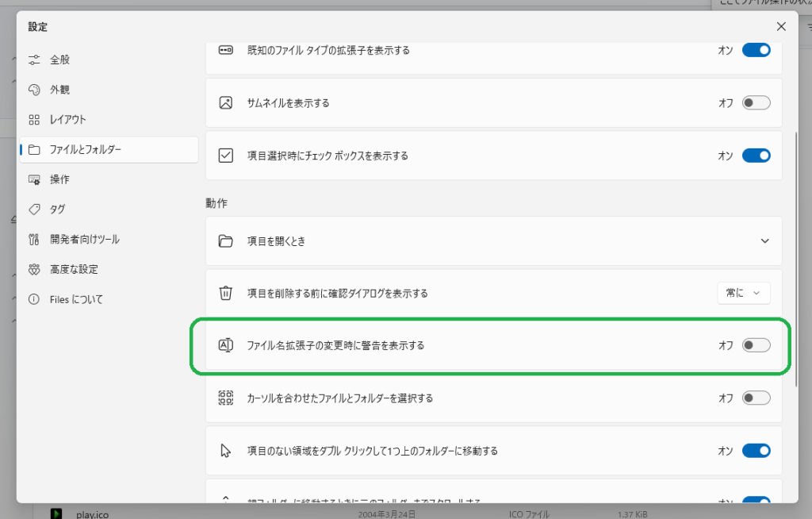Click the 外観 palette icon

(34, 90)
